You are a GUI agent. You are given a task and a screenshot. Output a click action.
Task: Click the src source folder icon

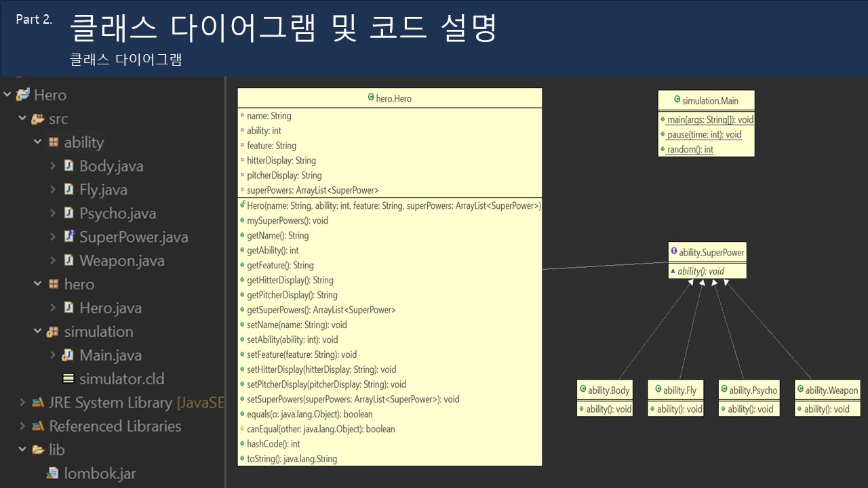click(x=38, y=119)
